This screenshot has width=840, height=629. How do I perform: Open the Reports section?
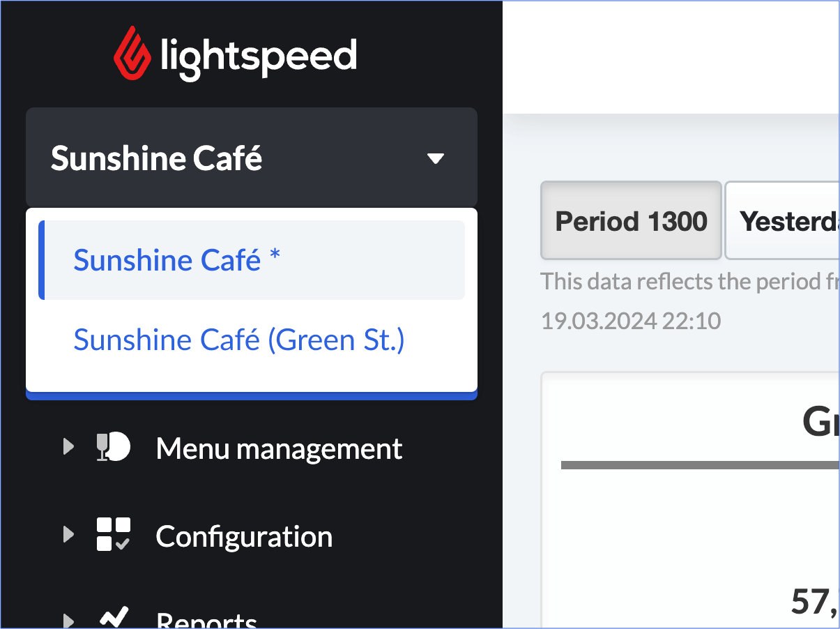[x=206, y=619]
